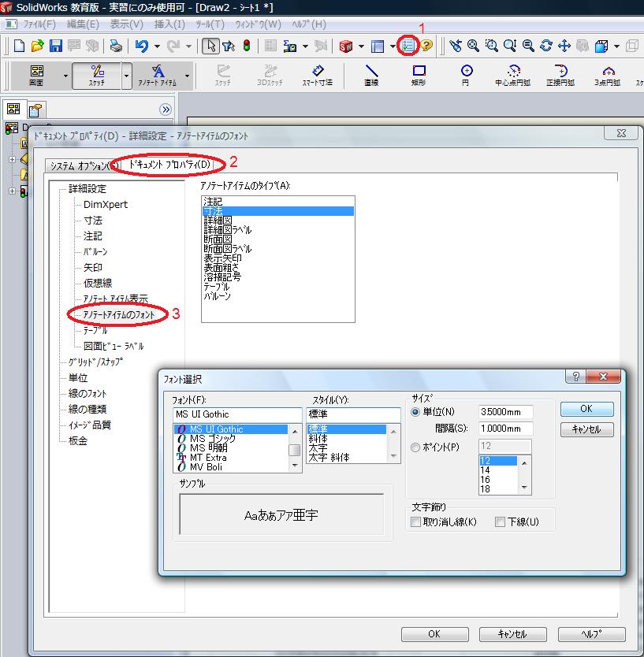Select the 中心点円弧 centerpoint arc tool
The height and width of the screenshot is (657, 644).
pos(513,76)
